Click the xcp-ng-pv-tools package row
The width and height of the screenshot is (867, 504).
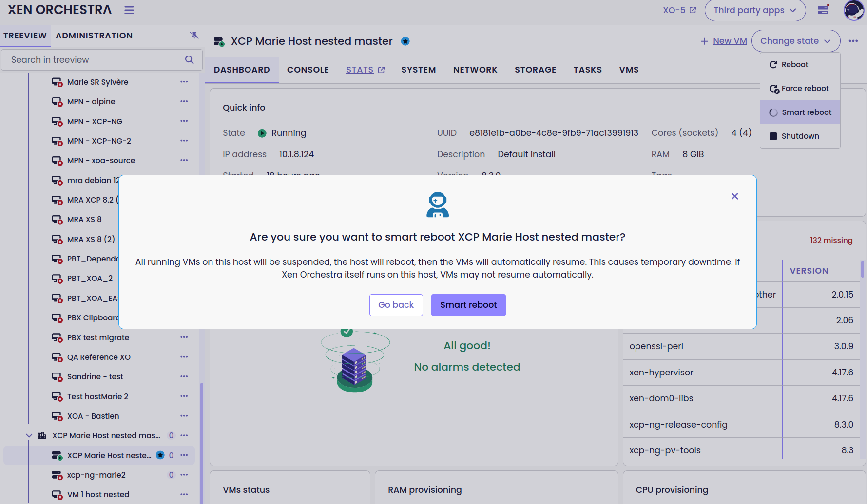pyautogui.click(x=741, y=450)
